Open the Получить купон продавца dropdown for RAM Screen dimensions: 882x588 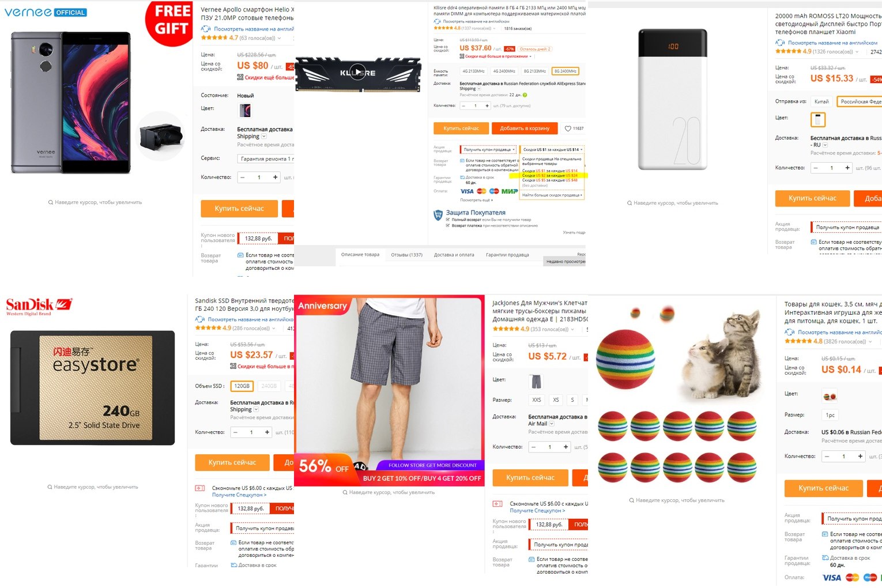pyautogui.click(x=489, y=150)
